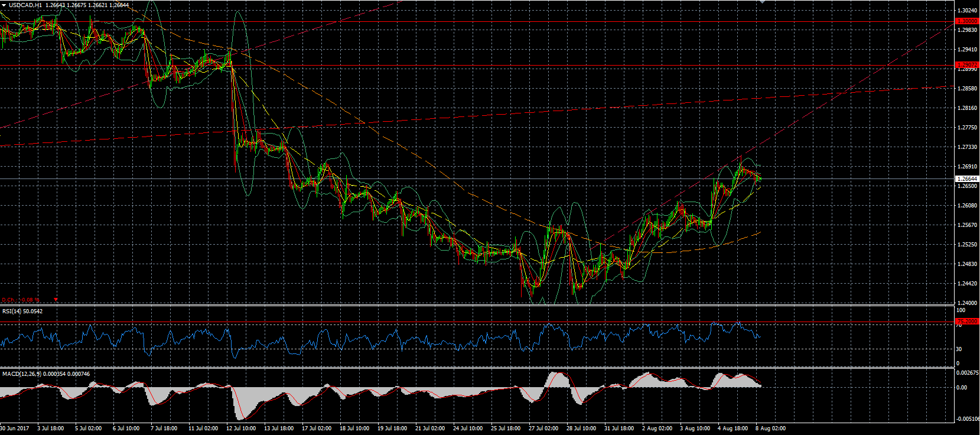Click the 1.24000 price scale value
Screen dimensions: 980x435
click(967, 303)
